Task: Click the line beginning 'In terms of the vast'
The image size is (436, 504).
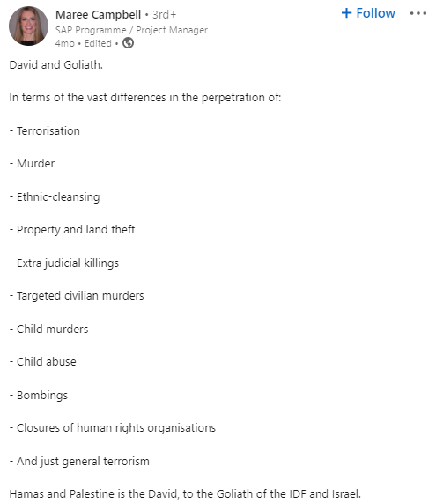Action: [145, 98]
